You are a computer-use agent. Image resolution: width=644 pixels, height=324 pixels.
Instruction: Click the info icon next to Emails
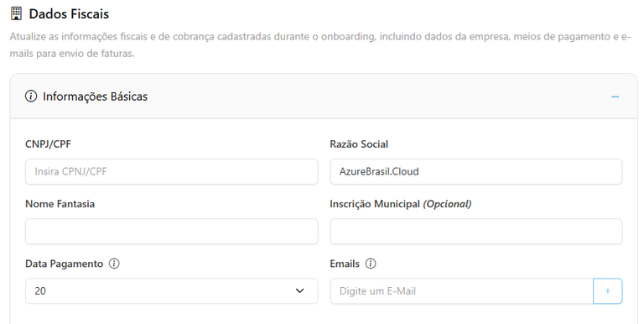coord(371,264)
